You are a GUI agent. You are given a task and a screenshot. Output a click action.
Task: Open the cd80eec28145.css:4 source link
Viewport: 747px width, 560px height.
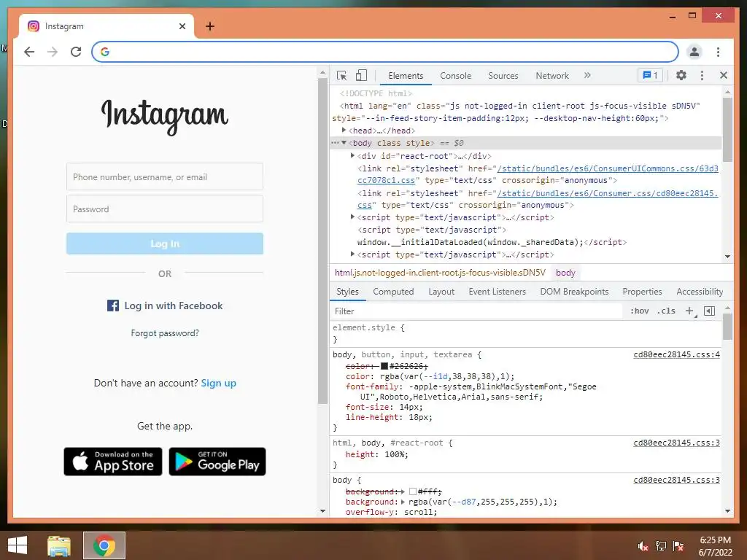tap(676, 355)
